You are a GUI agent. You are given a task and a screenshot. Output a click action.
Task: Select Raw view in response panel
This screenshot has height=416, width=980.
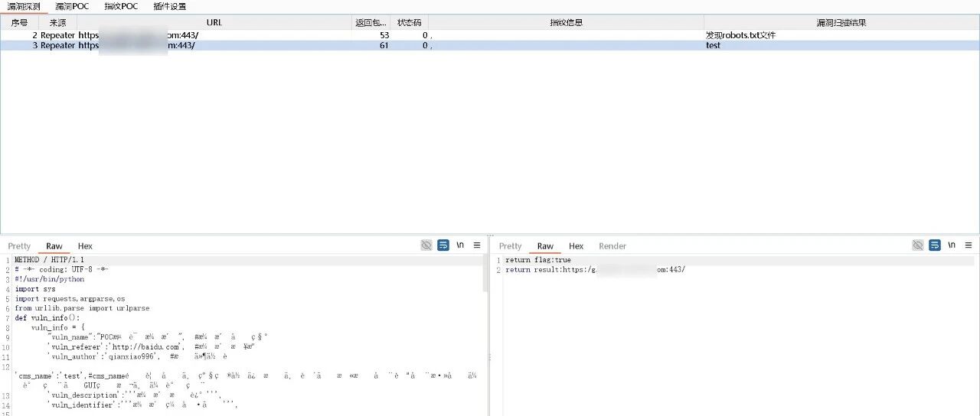545,246
